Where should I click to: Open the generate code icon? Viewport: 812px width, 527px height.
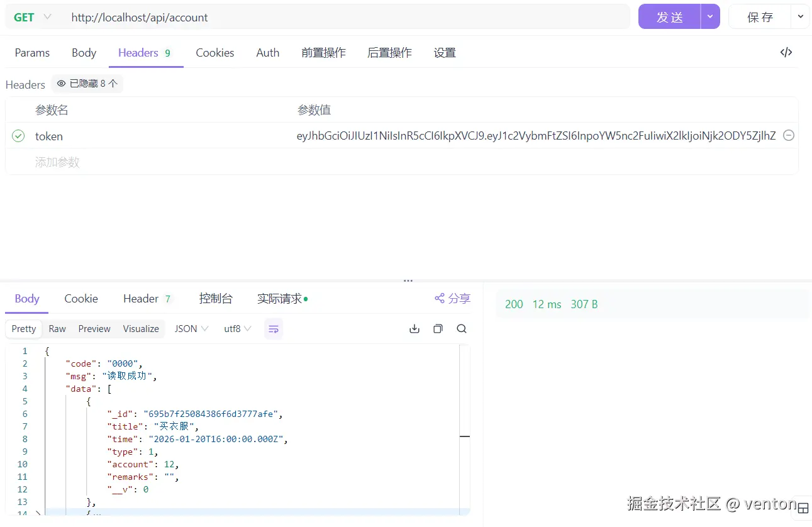coord(786,52)
